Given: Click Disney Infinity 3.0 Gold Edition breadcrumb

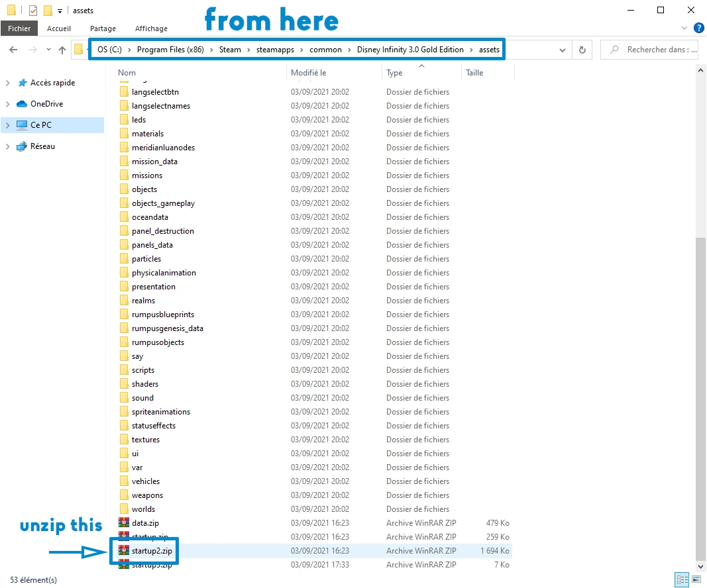Looking at the screenshot, I should tap(410, 50).
